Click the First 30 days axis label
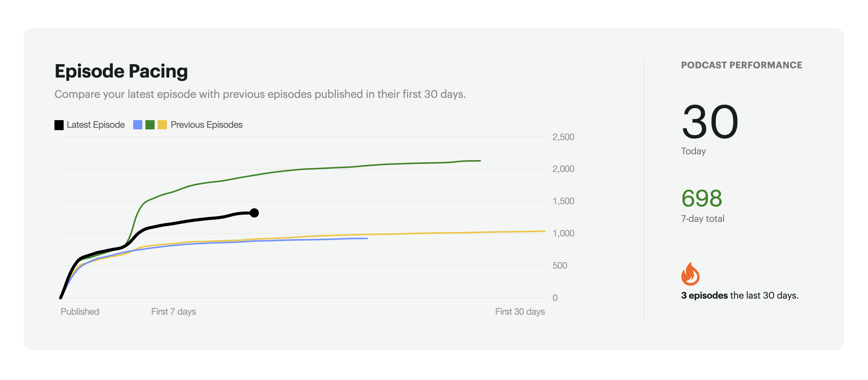The width and height of the screenshot is (868, 380). click(x=519, y=312)
